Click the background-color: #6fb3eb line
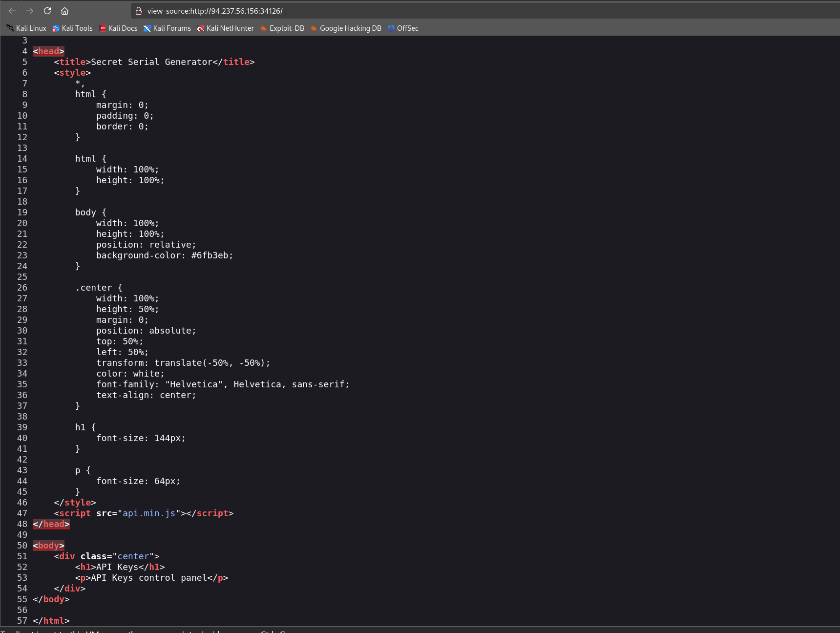The image size is (840, 633). (165, 255)
